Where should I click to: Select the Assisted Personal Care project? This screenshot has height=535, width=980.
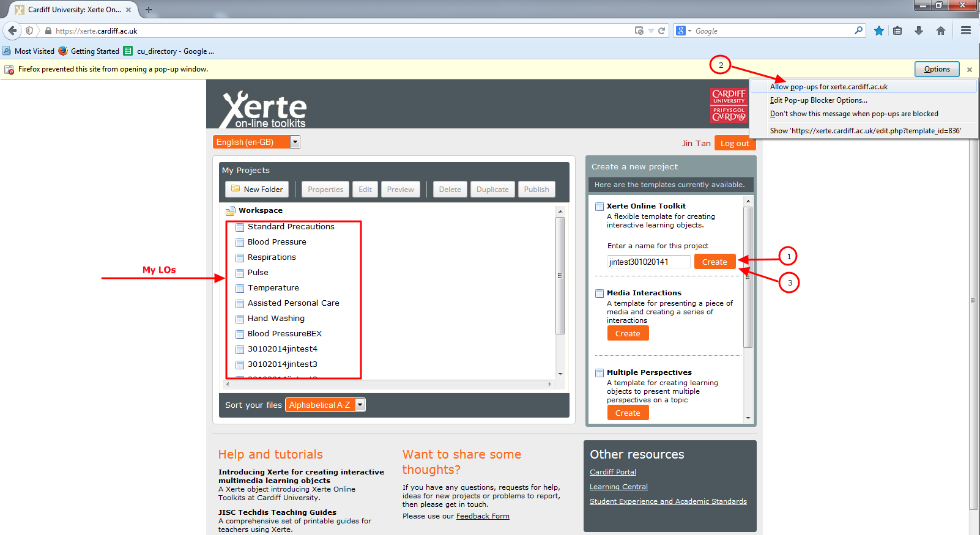click(x=293, y=303)
